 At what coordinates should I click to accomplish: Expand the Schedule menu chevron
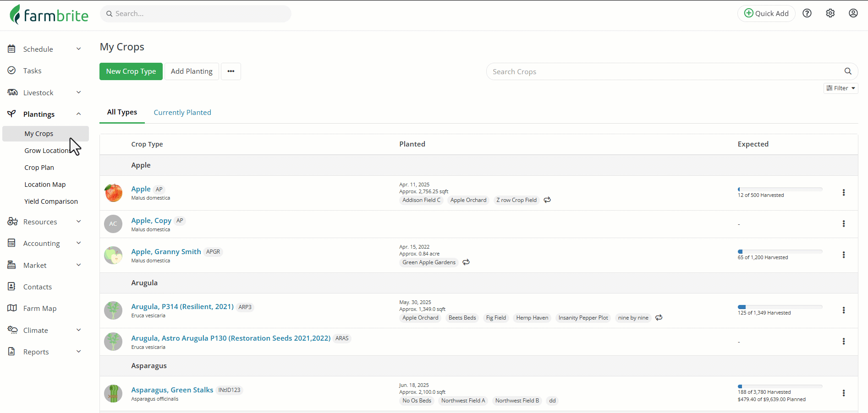click(x=79, y=49)
